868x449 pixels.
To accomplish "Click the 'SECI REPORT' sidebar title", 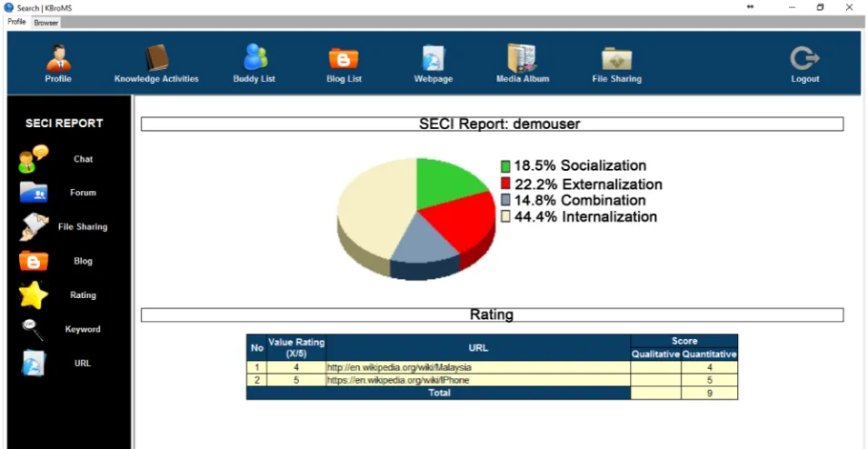I will point(65,124).
